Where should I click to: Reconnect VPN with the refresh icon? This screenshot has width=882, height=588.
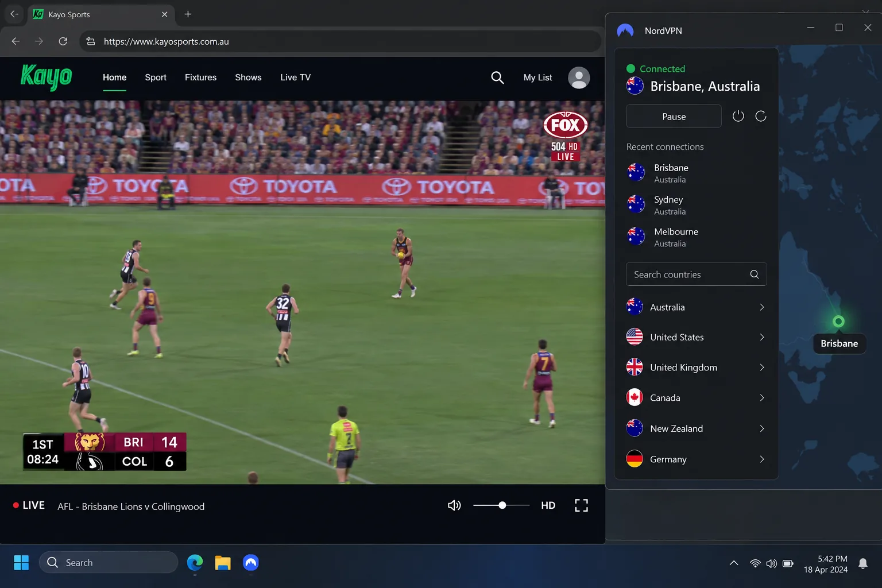tap(761, 117)
